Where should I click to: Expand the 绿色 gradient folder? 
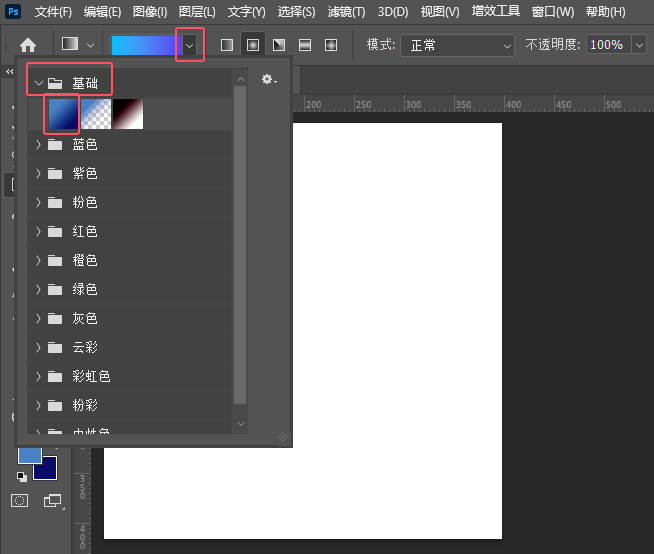38,289
